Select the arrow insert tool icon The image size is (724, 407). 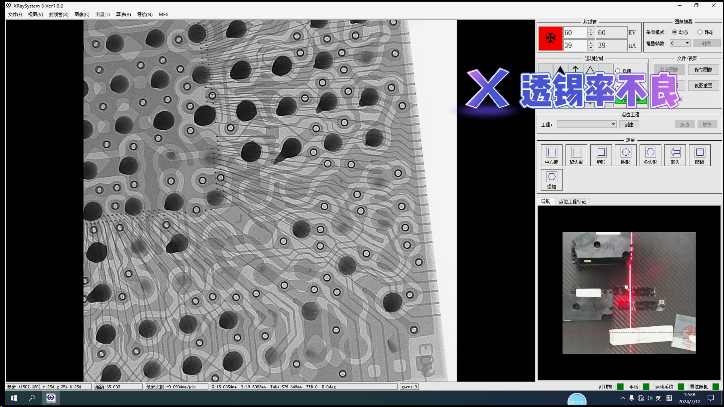click(675, 154)
